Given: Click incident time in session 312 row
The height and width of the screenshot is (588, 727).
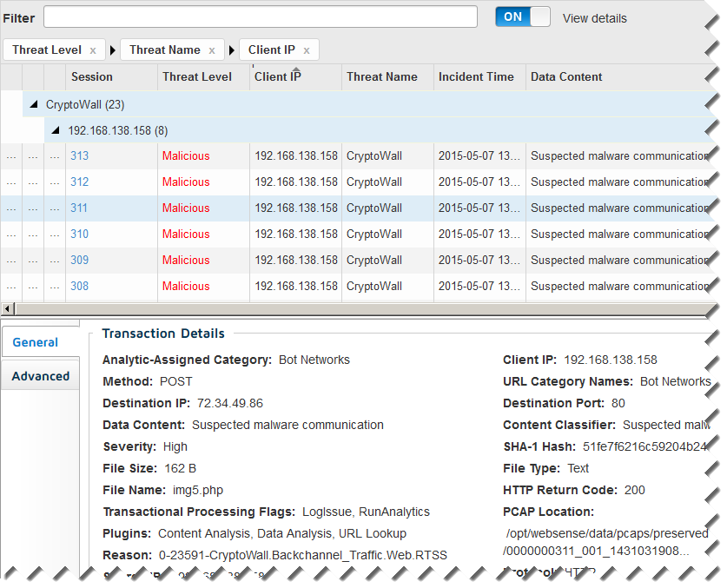Looking at the screenshot, I should click(479, 182).
